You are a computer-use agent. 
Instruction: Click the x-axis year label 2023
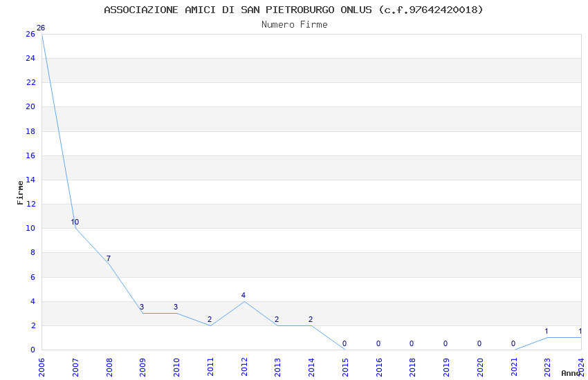coord(547,368)
